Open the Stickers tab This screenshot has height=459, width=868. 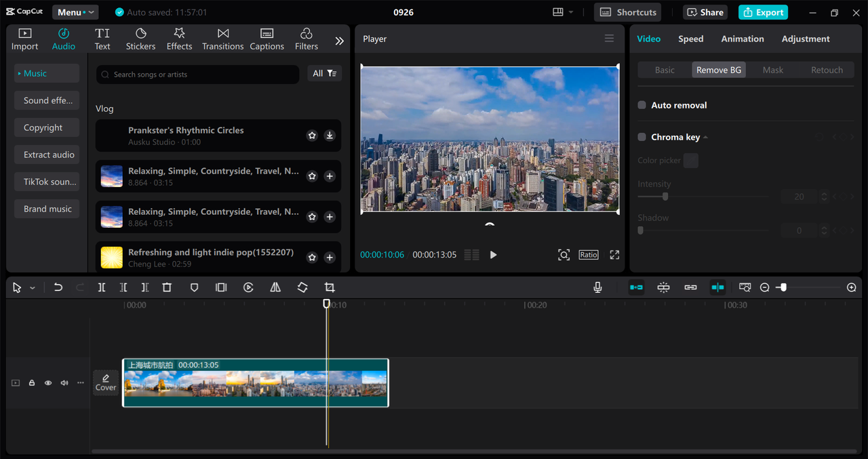[140, 39]
